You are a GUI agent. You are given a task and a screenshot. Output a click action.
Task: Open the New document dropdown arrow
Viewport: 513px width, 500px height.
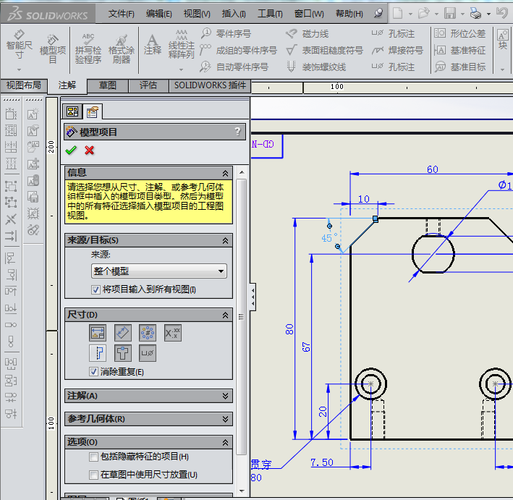pyautogui.click(x=410, y=14)
